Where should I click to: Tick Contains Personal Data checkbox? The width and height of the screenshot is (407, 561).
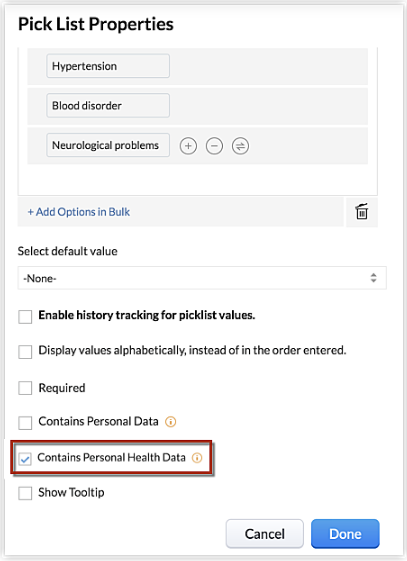[x=25, y=423]
